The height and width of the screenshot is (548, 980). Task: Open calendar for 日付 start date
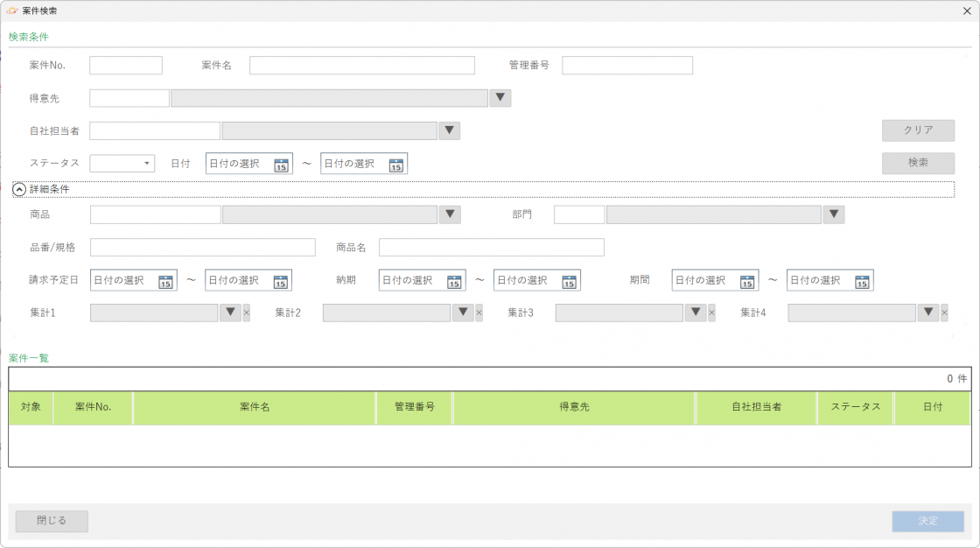pos(281,165)
